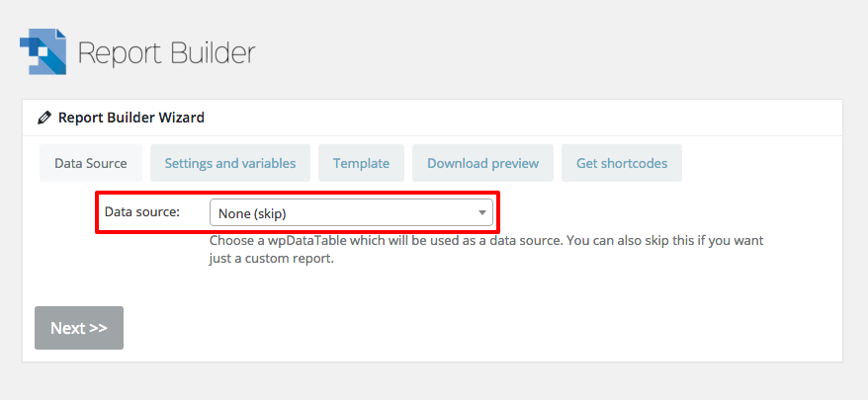Image resolution: width=868 pixels, height=400 pixels.
Task: Click the Report Builder logo icon
Action: click(43, 51)
